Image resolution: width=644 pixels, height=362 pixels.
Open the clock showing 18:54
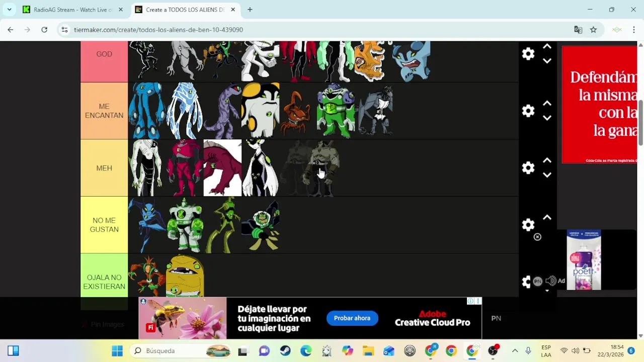coord(610,351)
